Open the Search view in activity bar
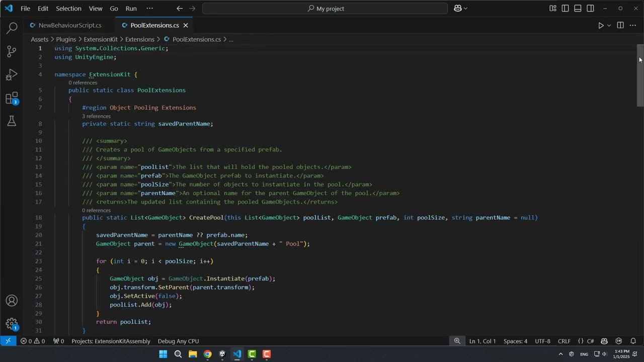The width and height of the screenshot is (644, 362). click(12, 28)
